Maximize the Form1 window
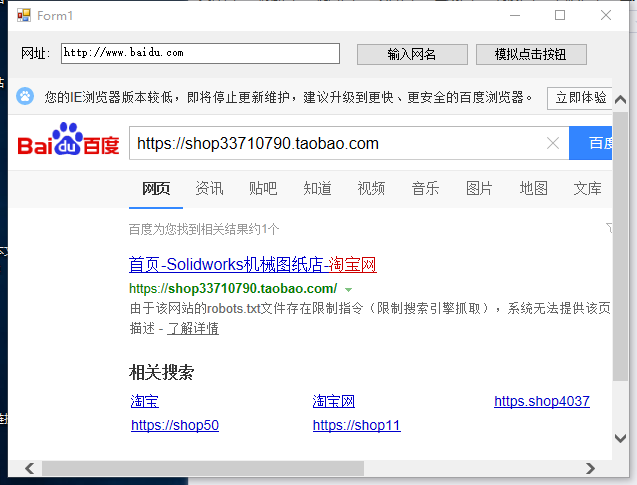 pyautogui.click(x=560, y=15)
